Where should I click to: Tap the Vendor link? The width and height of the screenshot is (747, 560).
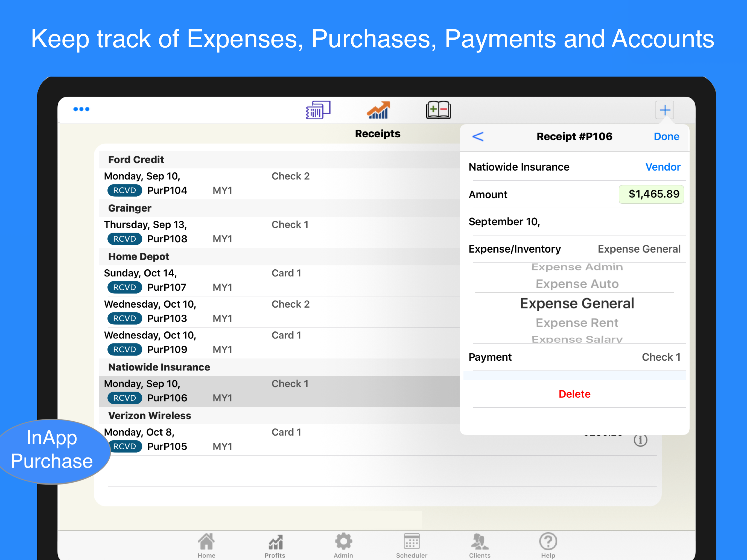[663, 167]
